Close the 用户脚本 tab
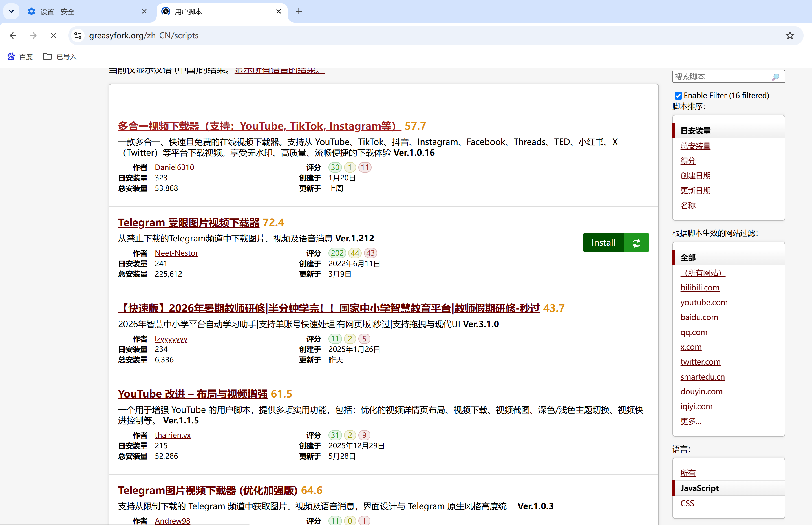 [x=279, y=11]
